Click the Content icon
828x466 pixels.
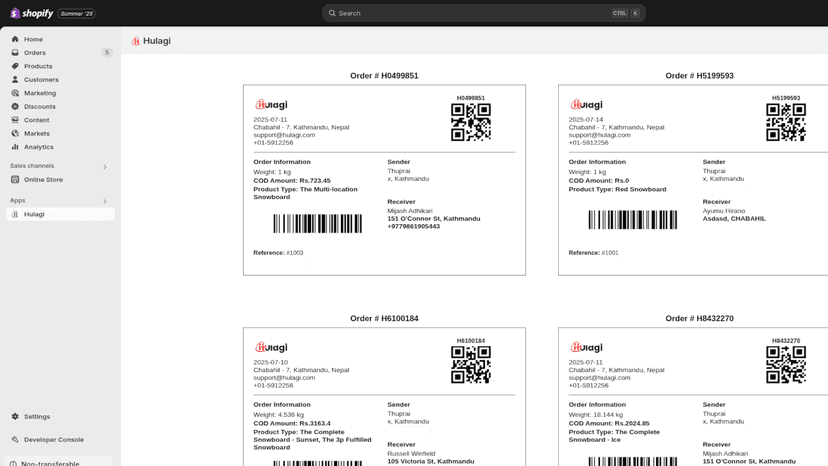(15, 120)
